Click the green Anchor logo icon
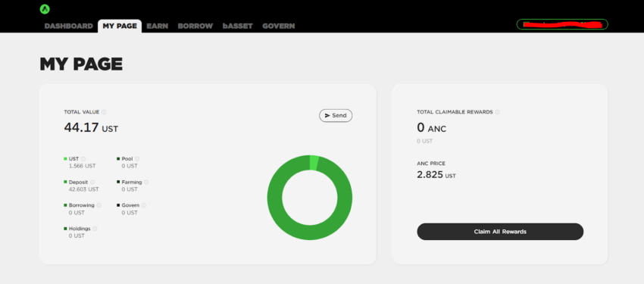Viewport: 644px width, 284px height. pyautogui.click(x=45, y=9)
